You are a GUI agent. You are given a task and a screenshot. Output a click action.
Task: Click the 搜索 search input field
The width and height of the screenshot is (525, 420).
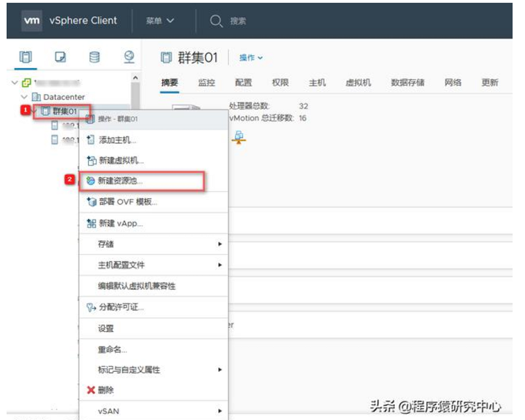point(237,21)
